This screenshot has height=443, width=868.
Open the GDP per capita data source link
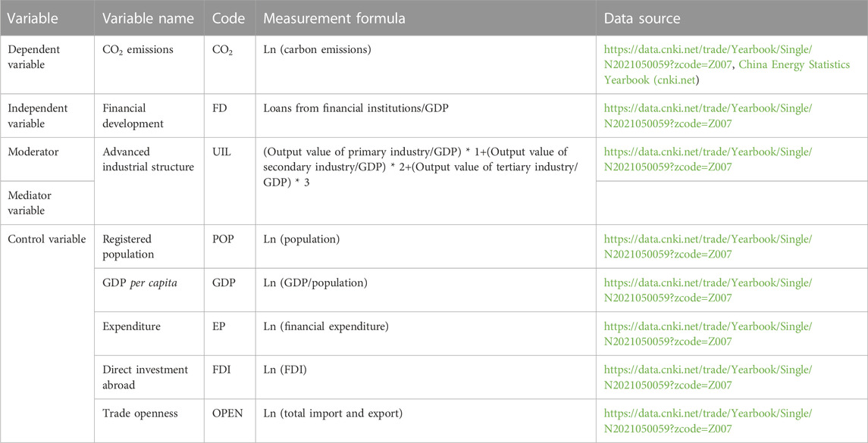[x=708, y=290]
